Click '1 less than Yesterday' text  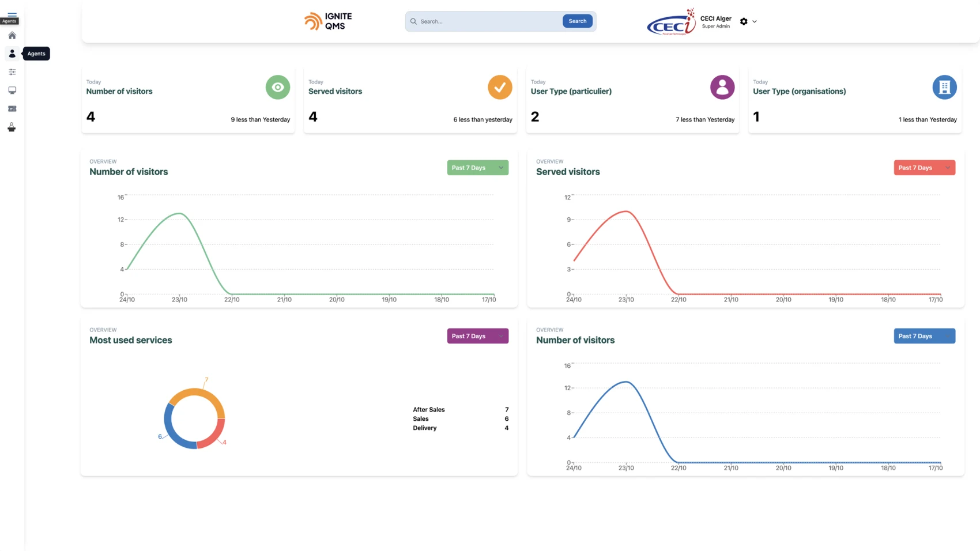928,120
